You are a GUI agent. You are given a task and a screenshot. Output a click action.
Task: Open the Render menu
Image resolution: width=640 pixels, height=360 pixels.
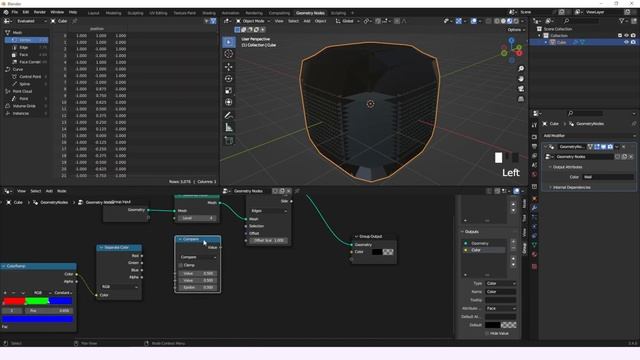tap(40, 12)
